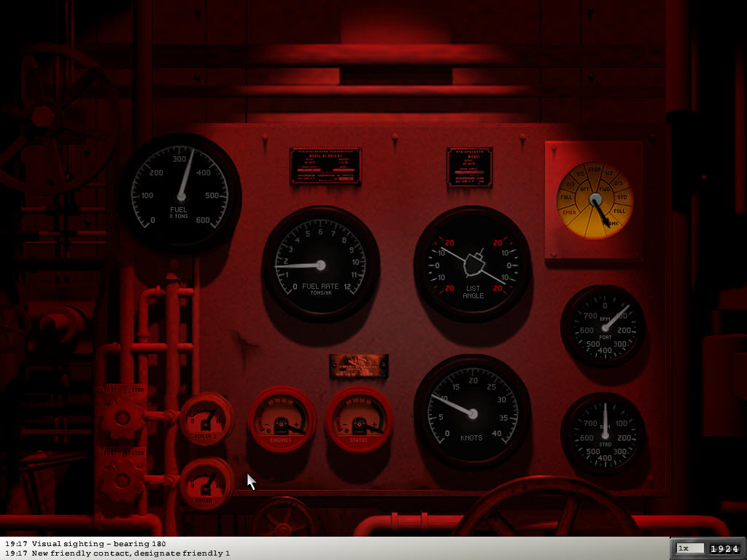The image size is (747, 560).
Task: Set engine telegraph to FLANK
Action: pos(612,223)
